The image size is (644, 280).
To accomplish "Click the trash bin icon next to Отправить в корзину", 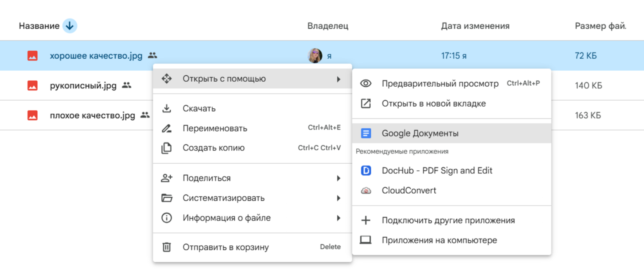I will coord(167,247).
